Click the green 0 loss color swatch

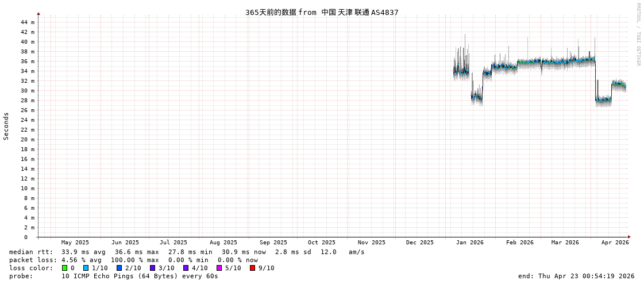(65, 268)
